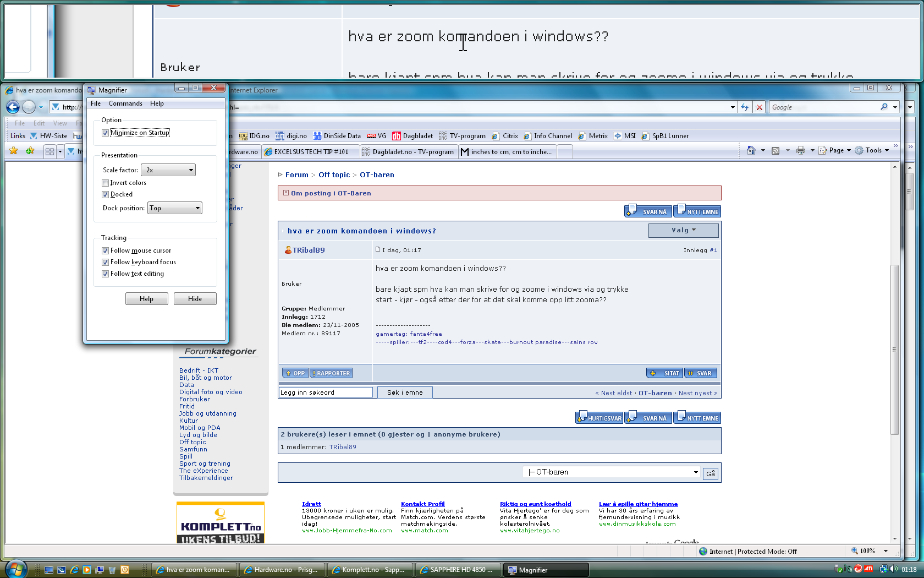Open the VG favorite link
Viewport: 924px width, 578px height.
pyautogui.click(x=377, y=136)
